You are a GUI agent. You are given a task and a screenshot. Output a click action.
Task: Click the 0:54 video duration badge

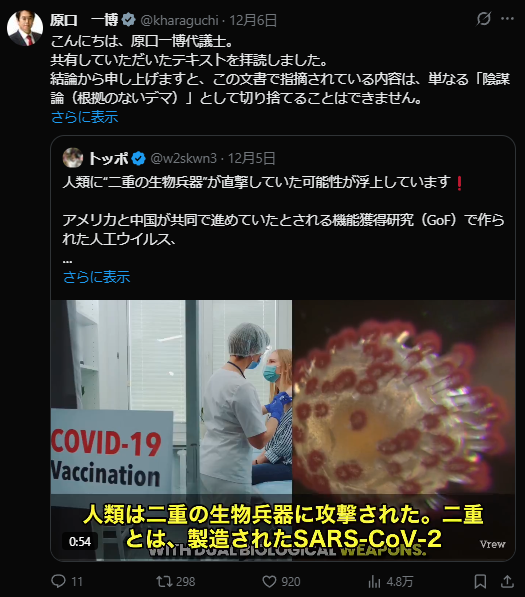pos(80,541)
